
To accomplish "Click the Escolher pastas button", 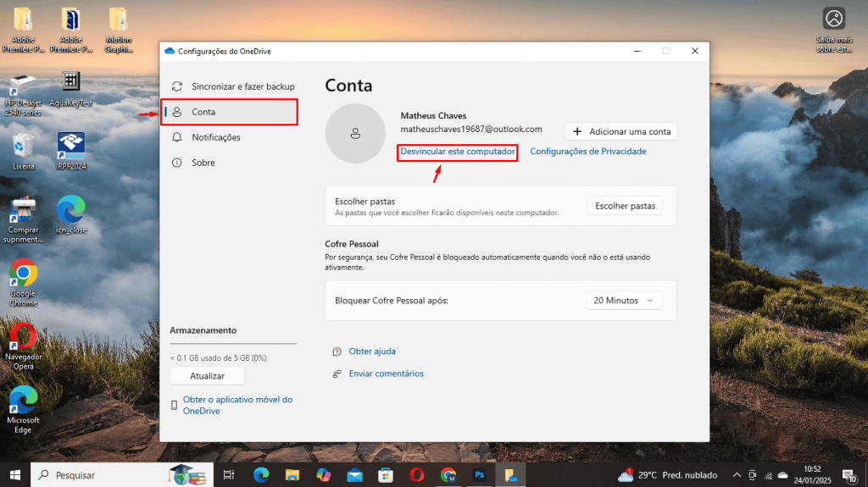I will pos(625,206).
